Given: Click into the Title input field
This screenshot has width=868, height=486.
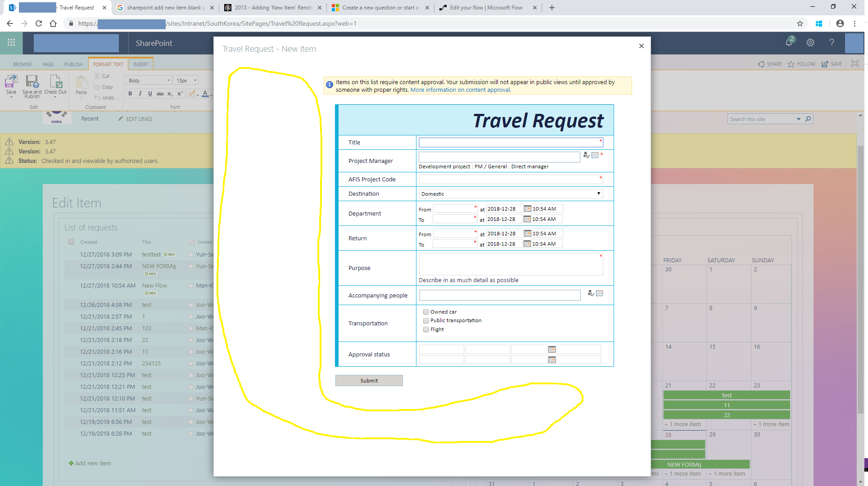Looking at the screenshot, I should (511, 143).
